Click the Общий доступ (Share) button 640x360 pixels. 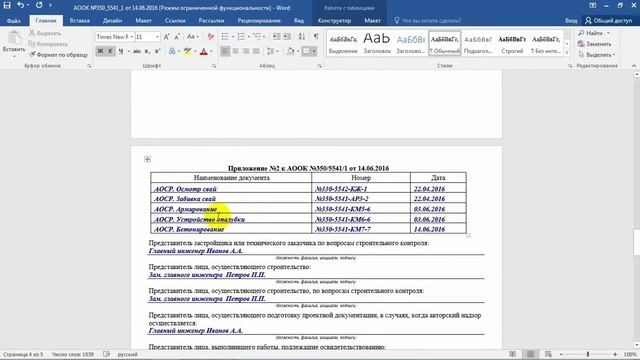(609, 20)
